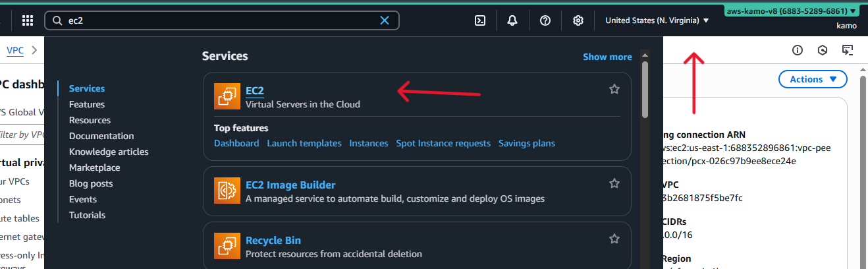Viewport: 868px width, 269px height.
Task: Select Features in the search categories
Action: pos(87,104)
